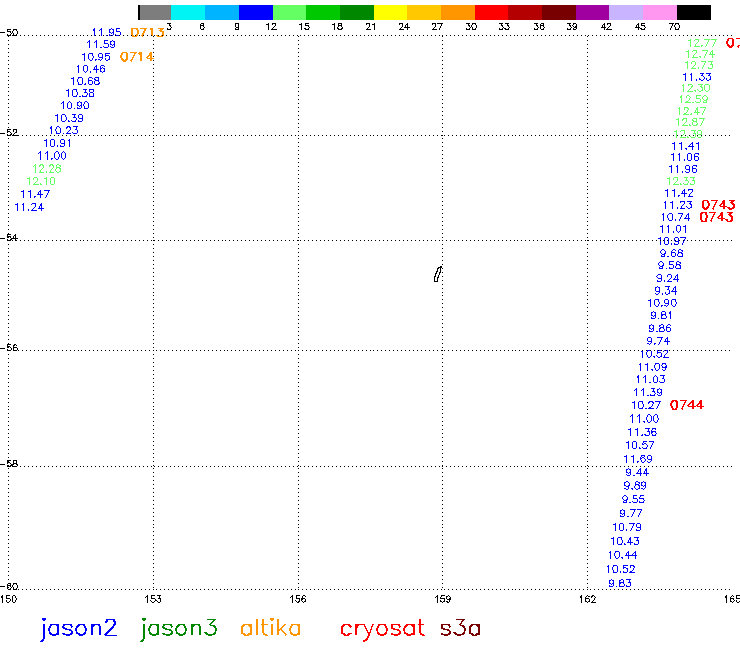Select the 11.24 data value

coord(29,207)
